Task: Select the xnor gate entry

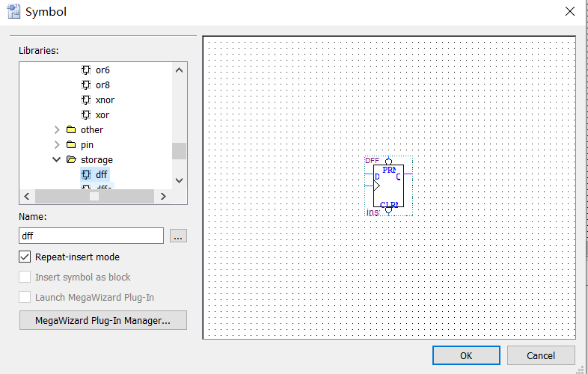Action: pyautogui.click(x=105, y=99)
